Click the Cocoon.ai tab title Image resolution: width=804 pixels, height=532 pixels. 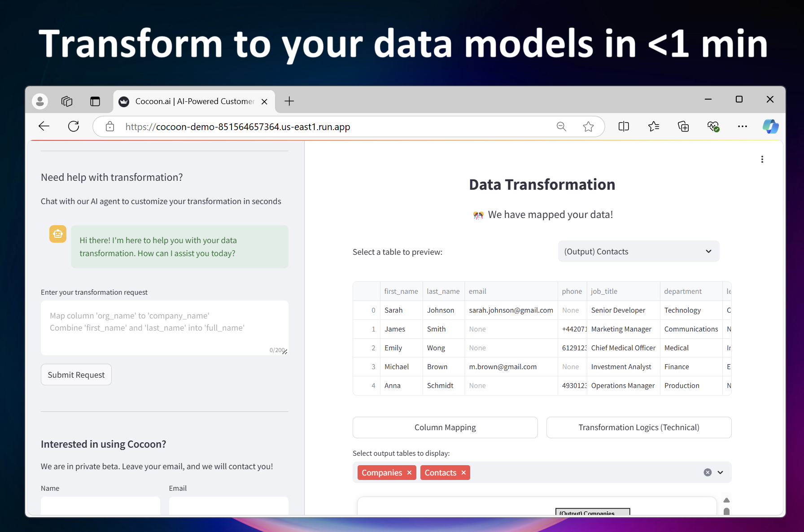coord(195,101)
